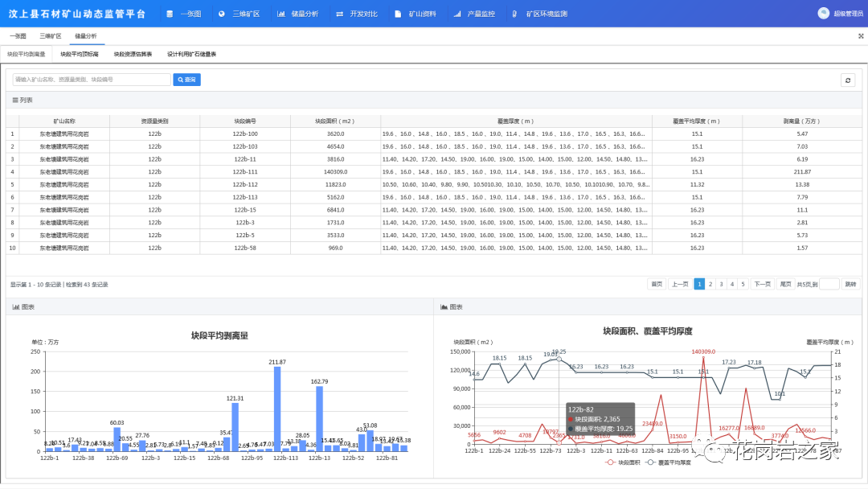The width and height of the screenshot is (868, 489).
Task: Click the exchange arrows icon beside 开发对比
Action: click(x=340, y=14)
